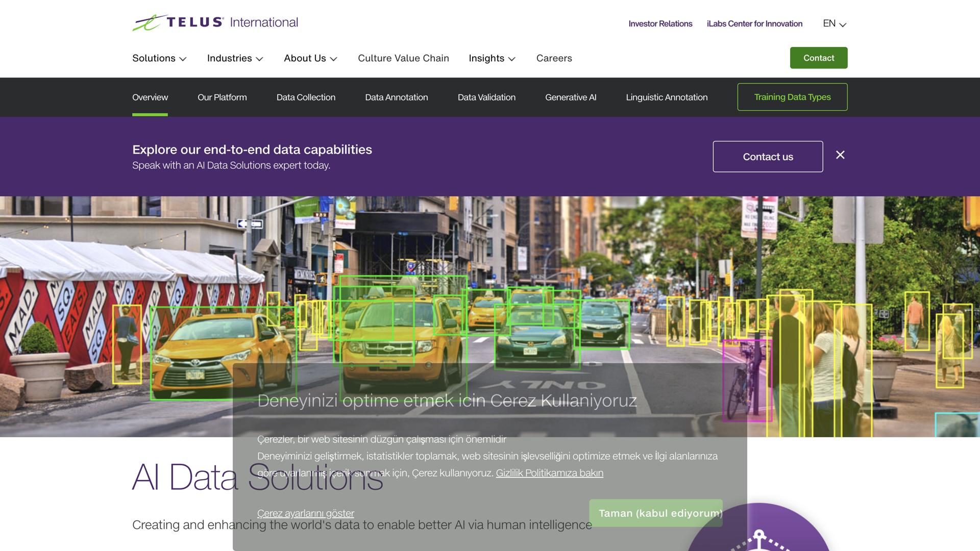Open Culture Value Chain page
This screenshot has width=980, height=551.
click(x=403, y=58)
